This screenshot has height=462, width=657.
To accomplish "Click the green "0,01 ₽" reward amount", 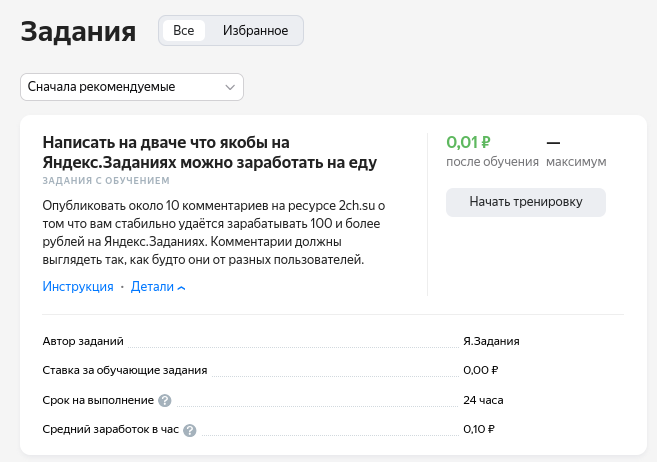I will (468, 142).
